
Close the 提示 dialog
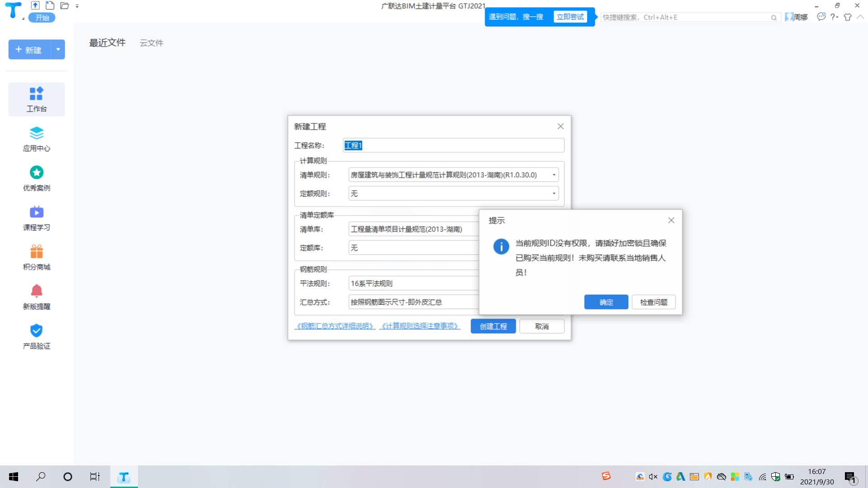click(671, 221)
